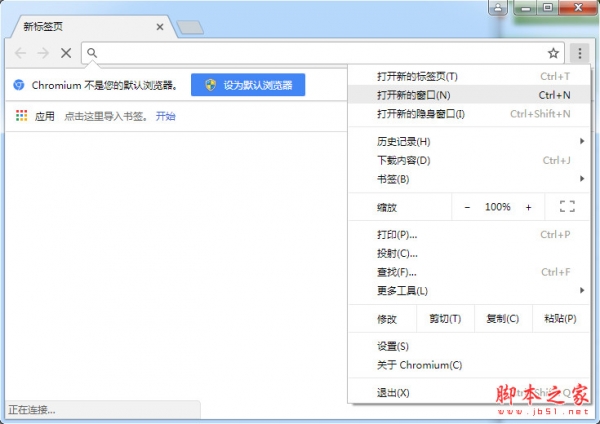Click the forward navigation arrow

(42, 53)
